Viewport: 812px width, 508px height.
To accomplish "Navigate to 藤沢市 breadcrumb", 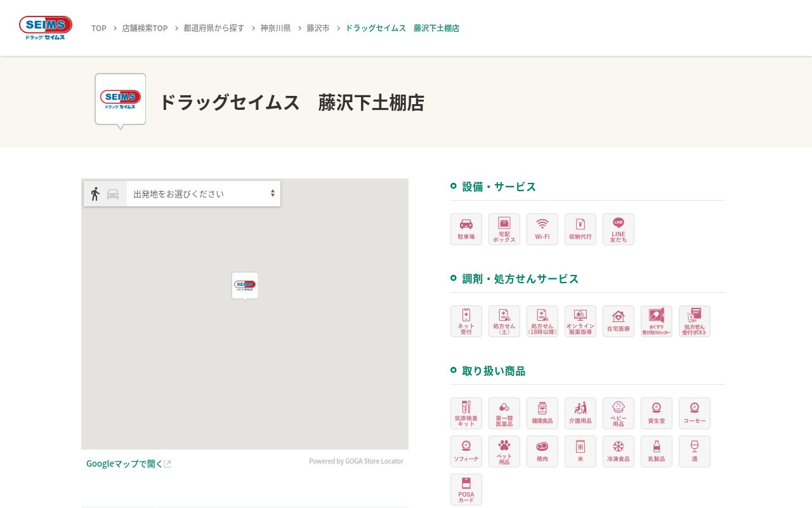I will pos(318,28).
